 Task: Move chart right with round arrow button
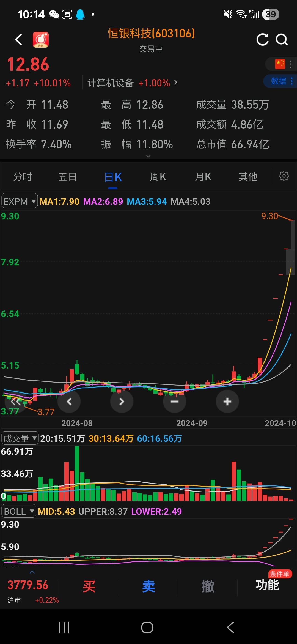pyautogui.click(x=122, y=402)
